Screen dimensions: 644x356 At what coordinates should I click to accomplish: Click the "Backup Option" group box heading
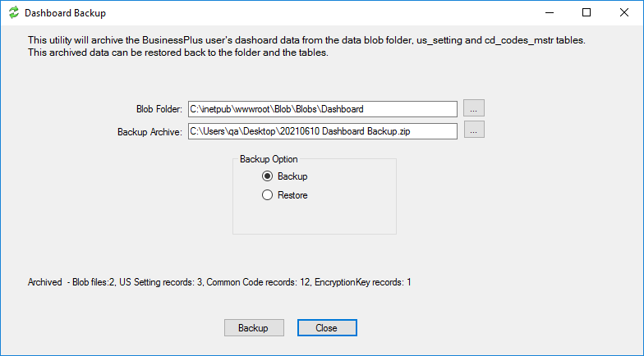[269, 159]
